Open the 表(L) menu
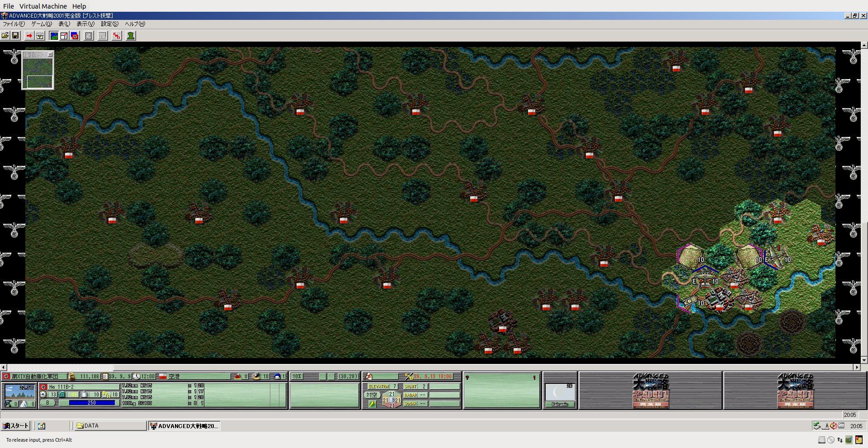The image size is (868, 448). (64, 24)
